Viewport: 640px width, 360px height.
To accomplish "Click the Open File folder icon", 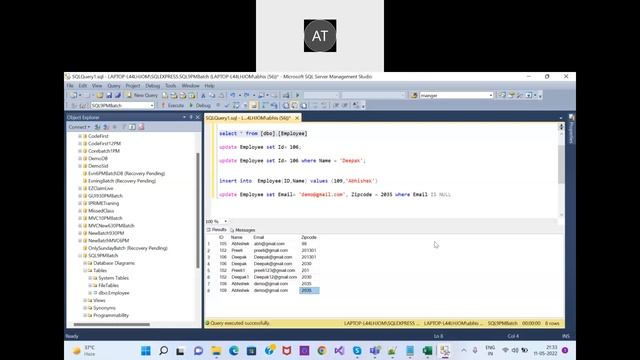I will point(100,95).
